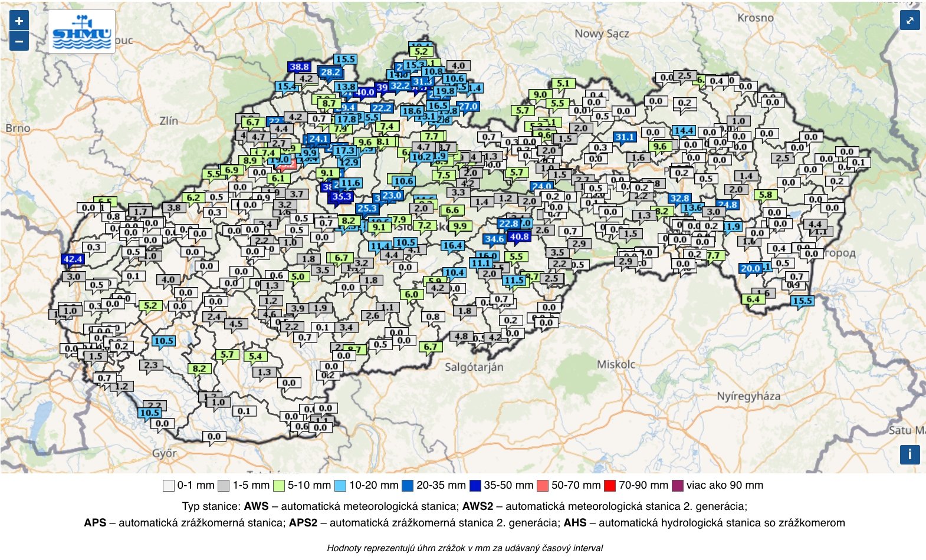Viewport: 926px width, 560px height.
Task: Select the 35.3 mm station marker
Action: pyautogui.click(x=342, y=196)
